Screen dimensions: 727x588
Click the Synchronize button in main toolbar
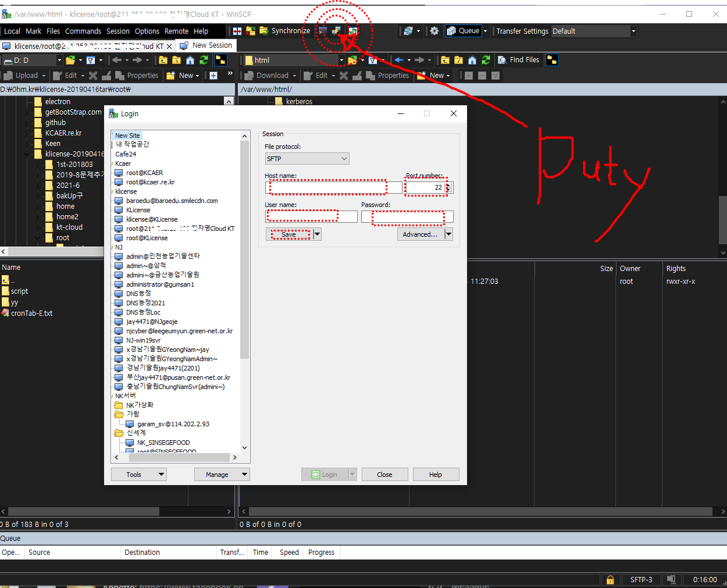(284, 31)
